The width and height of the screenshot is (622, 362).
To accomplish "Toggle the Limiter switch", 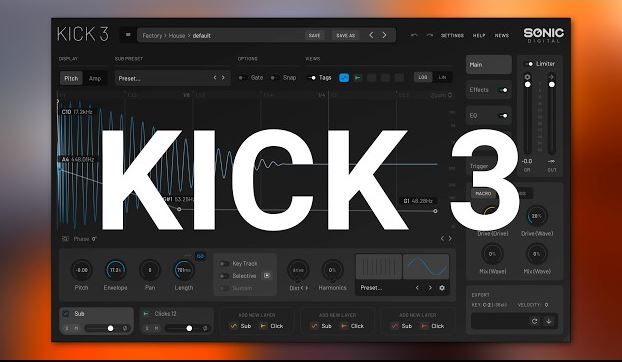I will pyautogui.click(x=529, y=64).
